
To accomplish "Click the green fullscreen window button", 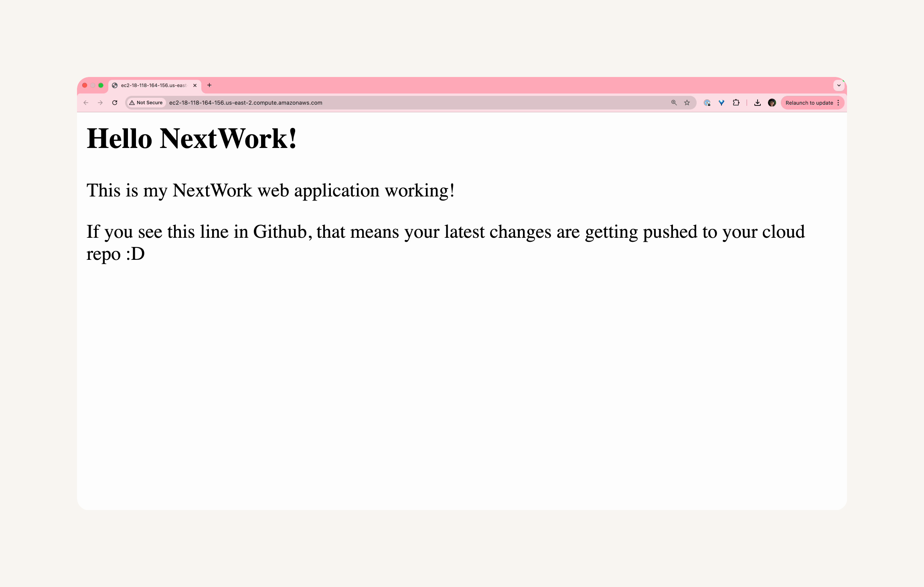I will click(101, 85).
